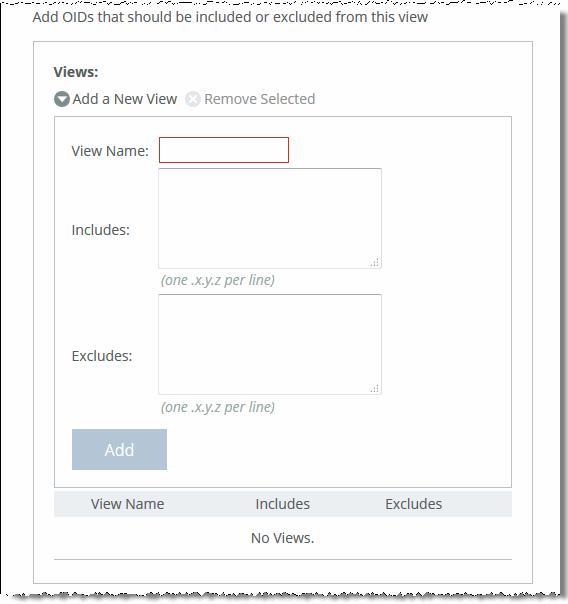The image size is (568, 604).
Task: Click inside the Includes OID text area
Action: pyautogui.click(x=270, y=218)
